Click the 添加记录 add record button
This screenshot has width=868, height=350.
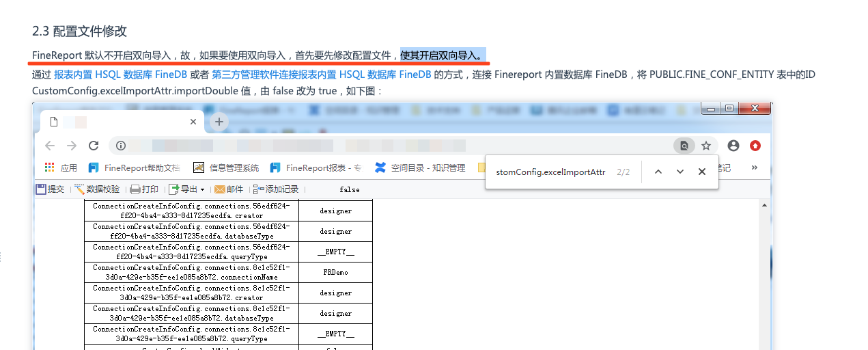[x=276, y=189]
